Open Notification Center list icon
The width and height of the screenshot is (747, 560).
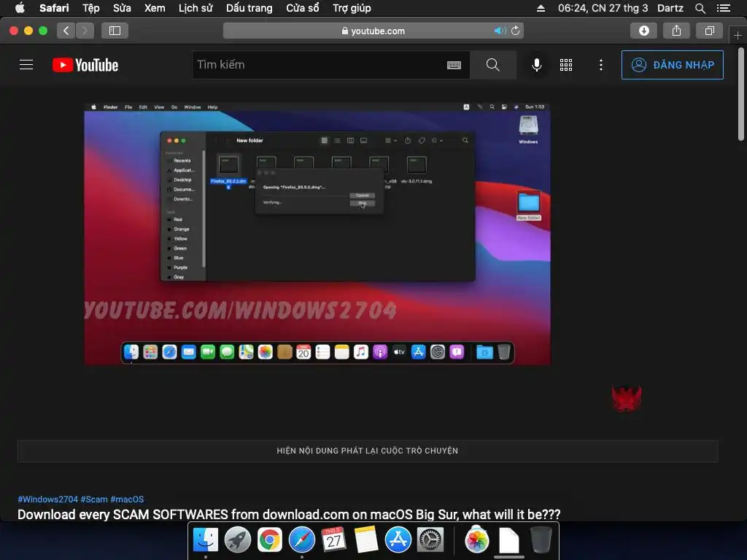point(724,8)
